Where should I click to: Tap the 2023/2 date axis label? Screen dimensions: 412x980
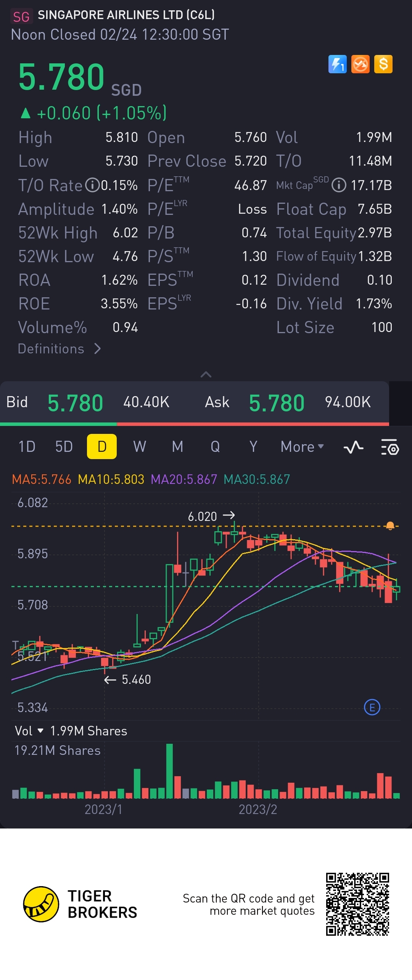tap(258, 809)
